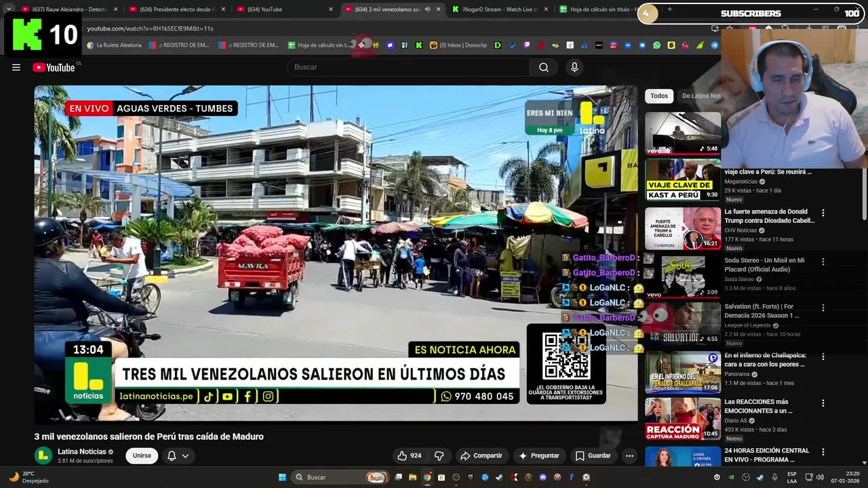Click the Unirse join button
The image size is (868, 488).
pos(142,455)
